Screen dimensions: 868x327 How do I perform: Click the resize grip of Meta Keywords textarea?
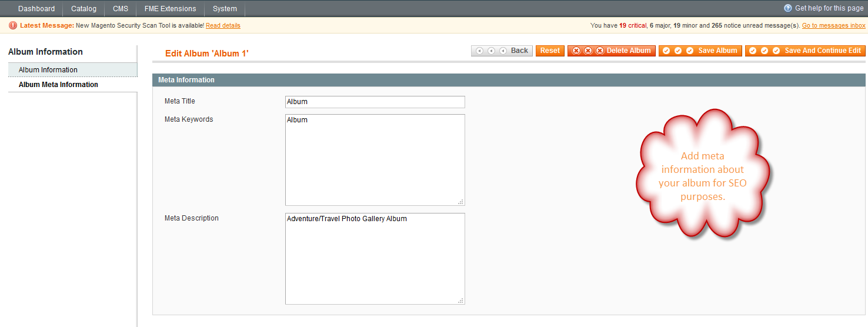(x=460, y=202)
